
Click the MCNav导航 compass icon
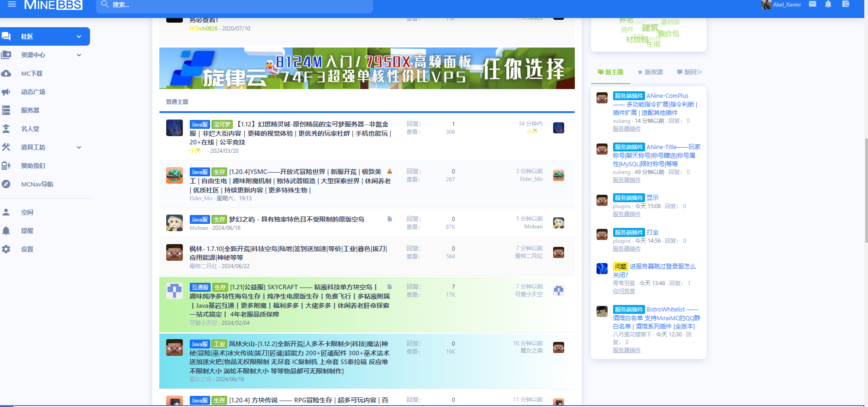coord(6,184)
